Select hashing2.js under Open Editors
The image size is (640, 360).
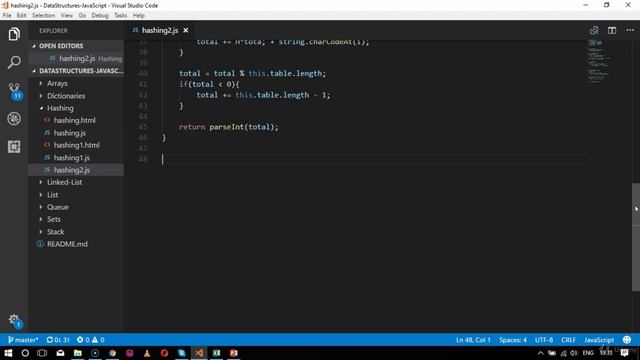(77, 58)
